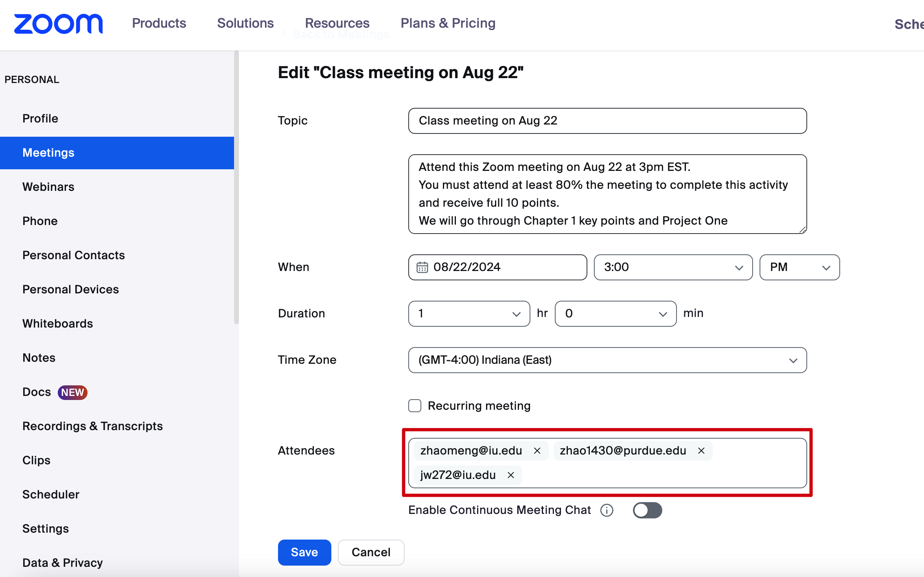
Task: Click the Zoom logo
Action: click(x=58, y=24)
